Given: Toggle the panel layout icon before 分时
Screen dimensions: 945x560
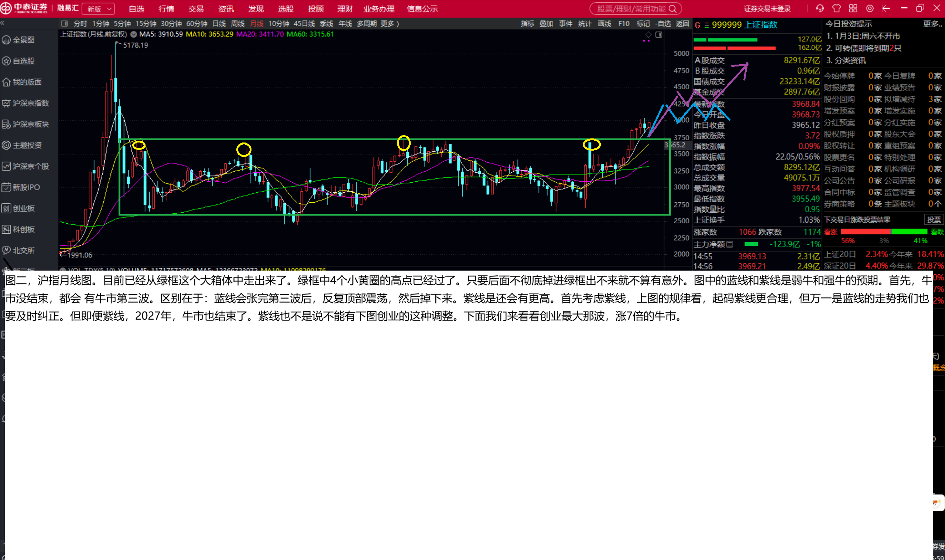Looking at the screenshot, I should point(65,24).
